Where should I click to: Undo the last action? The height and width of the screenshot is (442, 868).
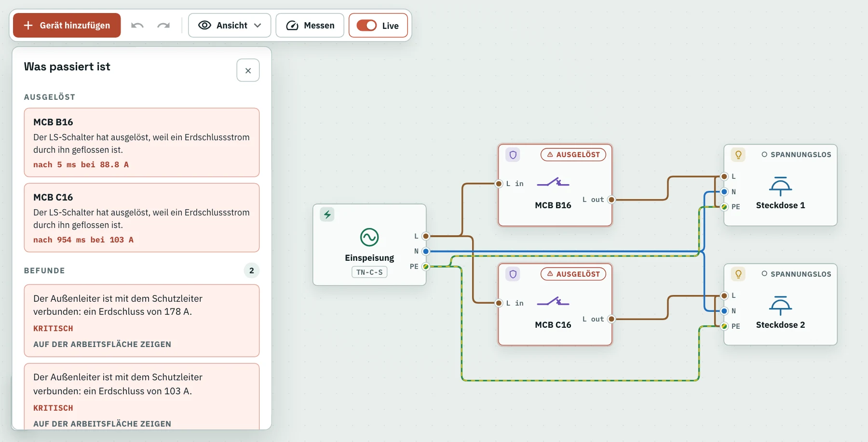137,25
